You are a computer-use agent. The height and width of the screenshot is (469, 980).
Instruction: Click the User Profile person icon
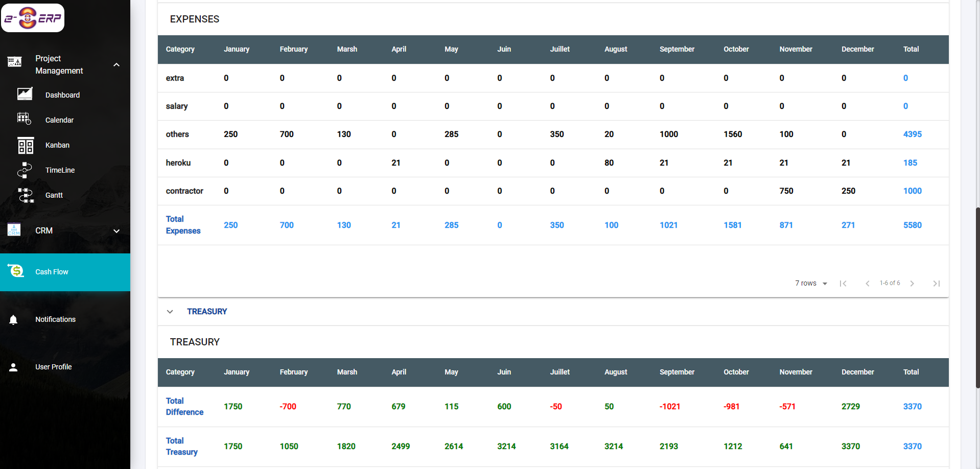[13, 366]
